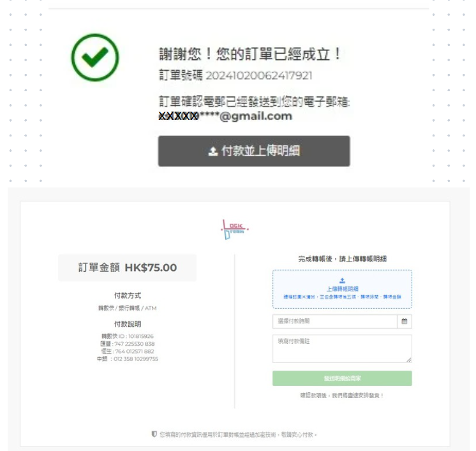The height and width of the screenshot is (451, 476).
Task: Focus the 填寫付款備註 remarks textarea
Action: coord(342,349)
